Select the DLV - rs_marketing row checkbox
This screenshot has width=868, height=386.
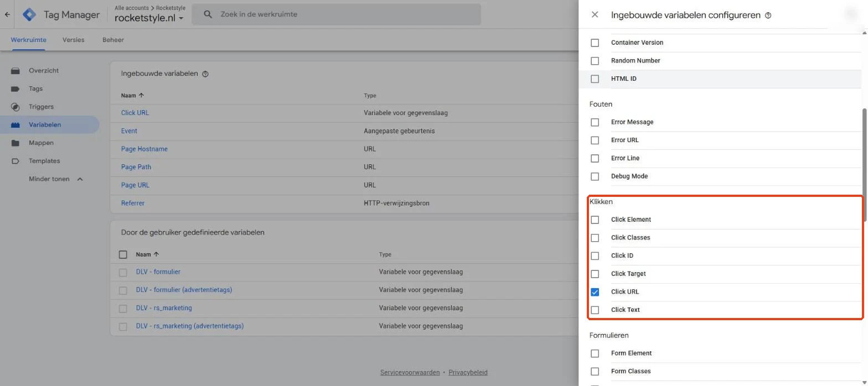click(x=123, y=309)
